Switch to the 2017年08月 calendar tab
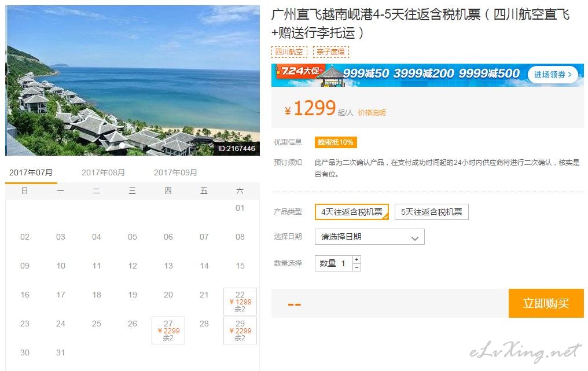 pyautogui.click(x=103, y=172)
